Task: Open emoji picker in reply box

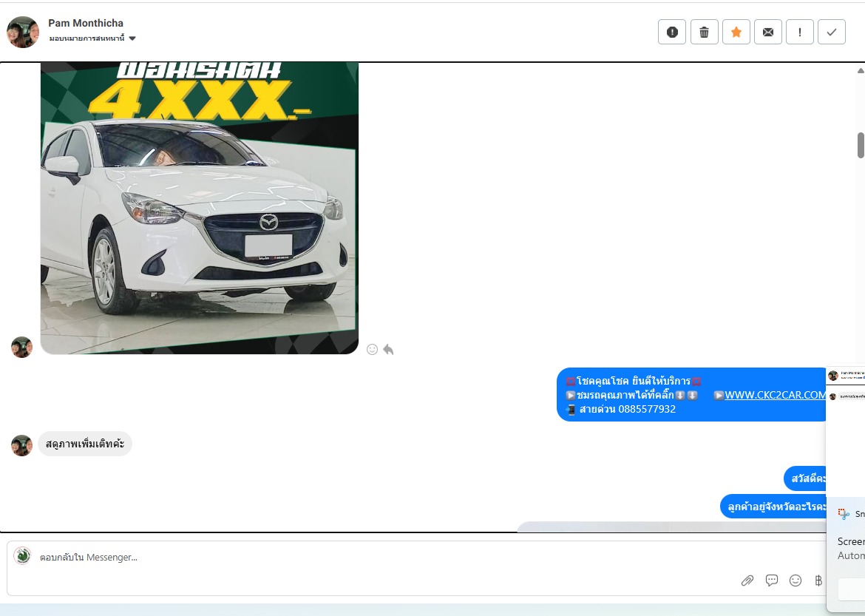Action: [x=796, y=580]
